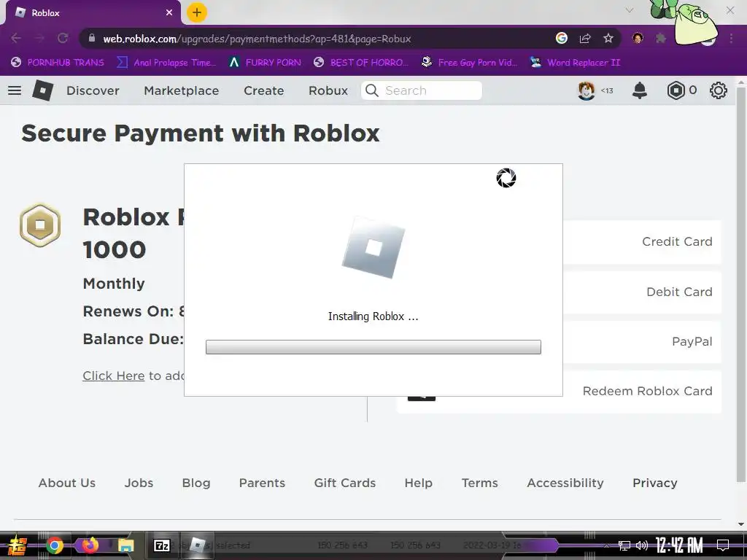Go to Create in navigation
The width and height of the screenshot is (747, 560).
[264, 90]
